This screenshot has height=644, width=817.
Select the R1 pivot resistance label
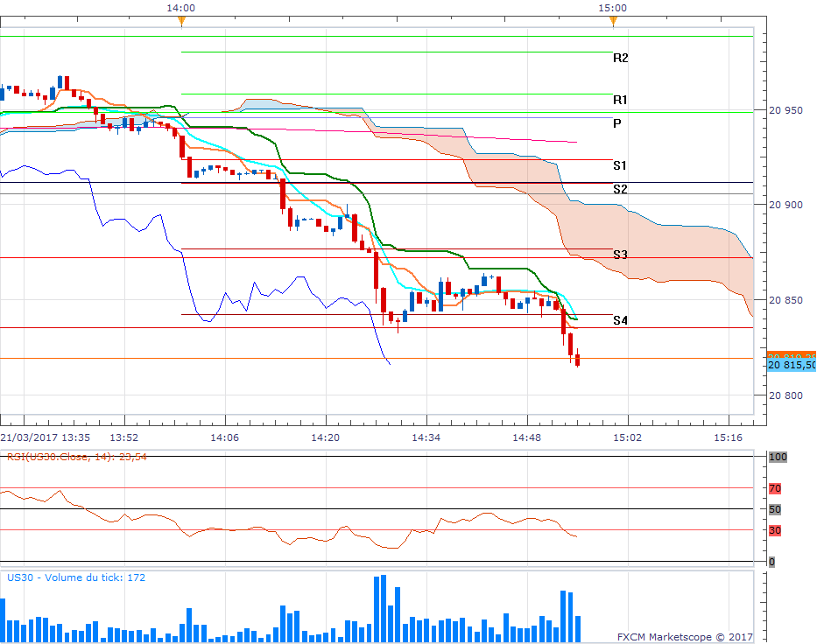pyautogui.click(x=620, y=100)
